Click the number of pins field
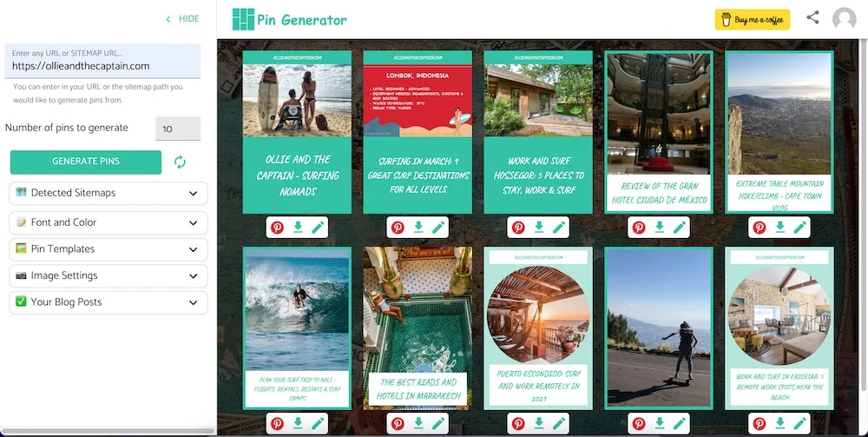This screenshot has width=868, height=437. coord(178,129)
